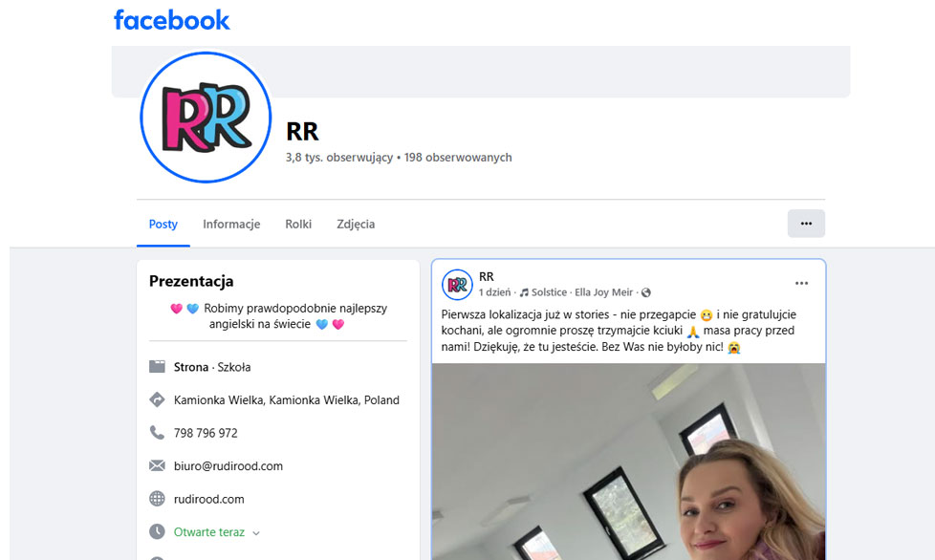Click the RR avatar in the post
This screenshot has height=560, width=935.
pyautogui.click(x=457, y=285)
